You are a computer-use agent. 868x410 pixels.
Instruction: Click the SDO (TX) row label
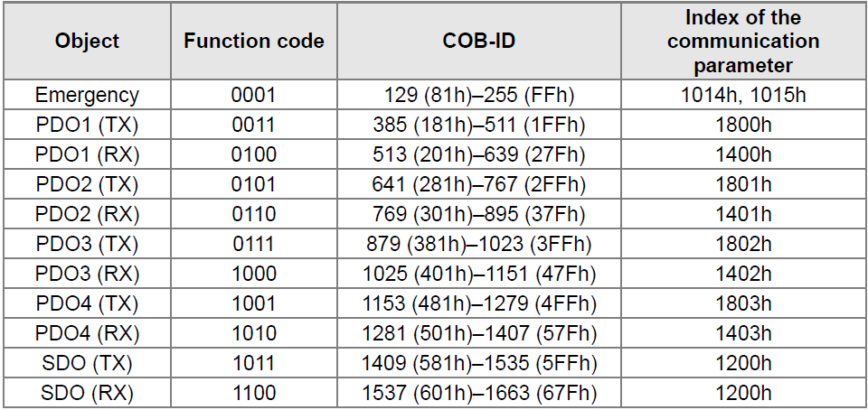[x=88, y=364]
